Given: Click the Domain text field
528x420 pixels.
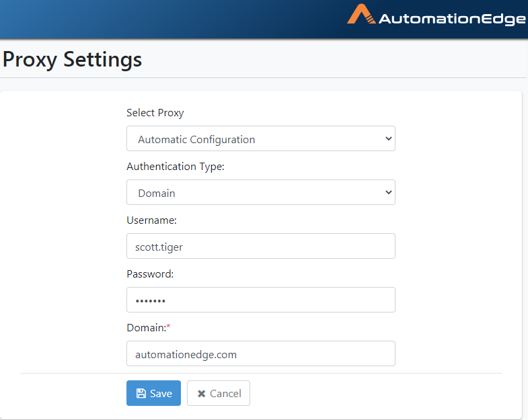Looking at the screenshot, I should pyautogui.click(x=260, y=353).
